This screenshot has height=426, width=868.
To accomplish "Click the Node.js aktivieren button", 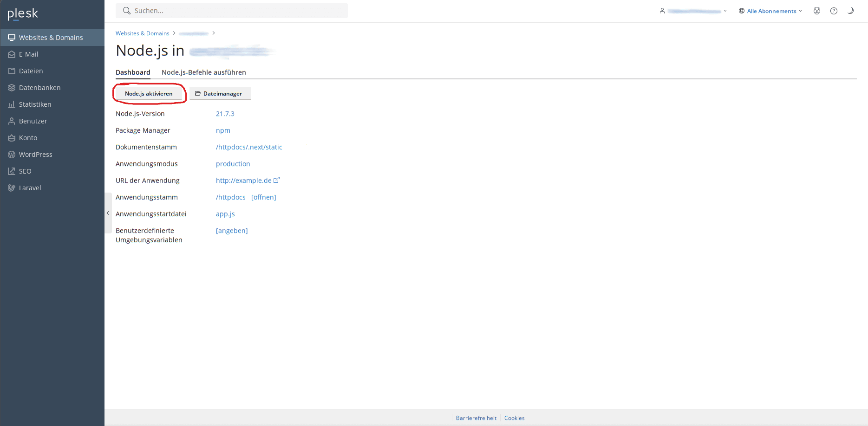I will (x=149, y=94).
